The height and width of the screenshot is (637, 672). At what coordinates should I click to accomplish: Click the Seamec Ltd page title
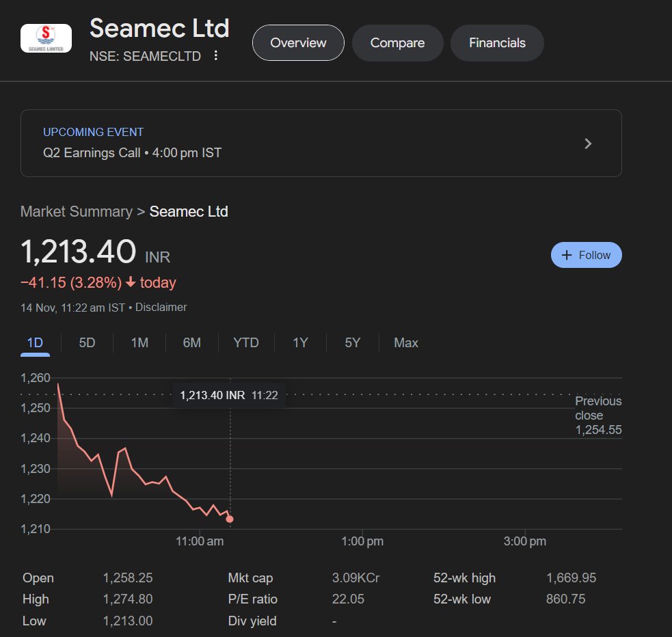[159, 28]
